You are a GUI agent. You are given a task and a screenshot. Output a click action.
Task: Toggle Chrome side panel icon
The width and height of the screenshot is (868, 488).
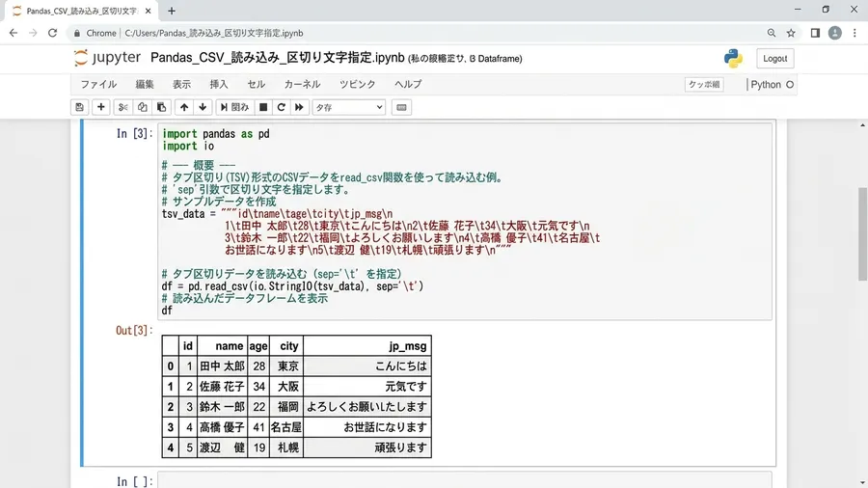pyautogui.click(x=815, y=33)
